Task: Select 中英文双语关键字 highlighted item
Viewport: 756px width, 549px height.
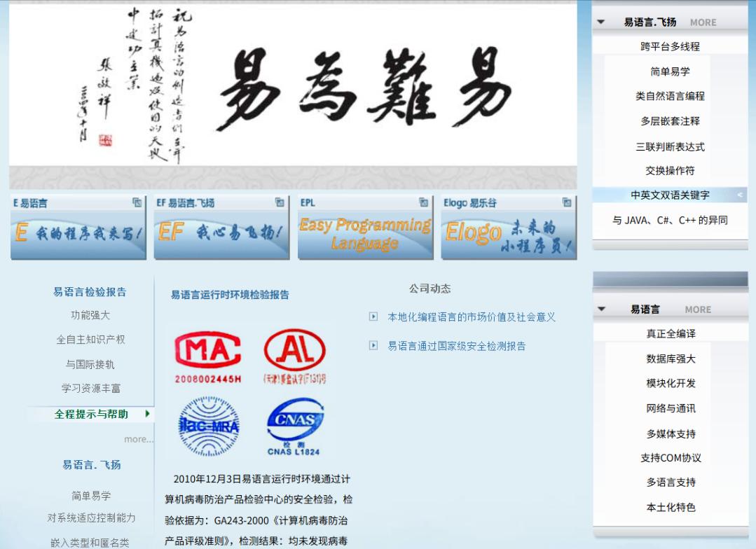Action: tap(670, 195)
